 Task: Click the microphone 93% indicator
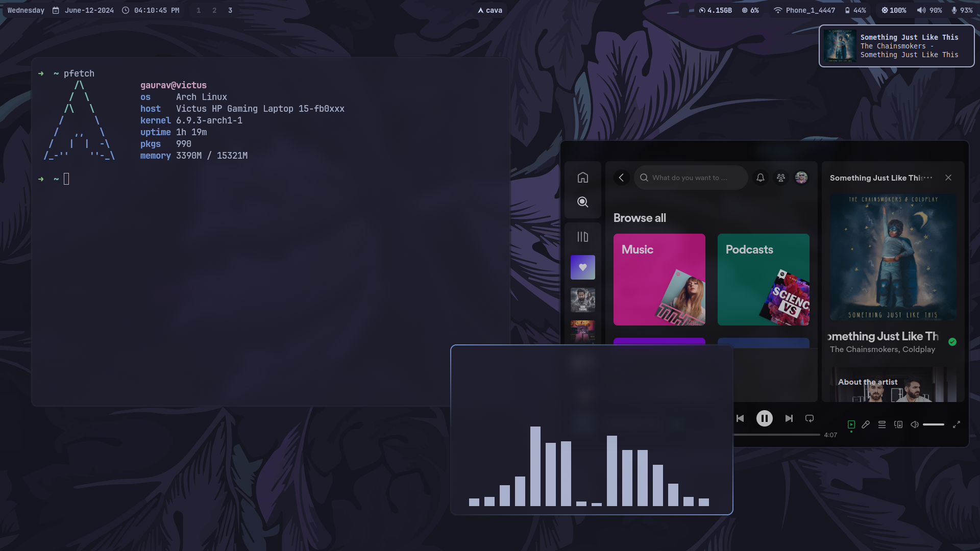tap(962, 10)
